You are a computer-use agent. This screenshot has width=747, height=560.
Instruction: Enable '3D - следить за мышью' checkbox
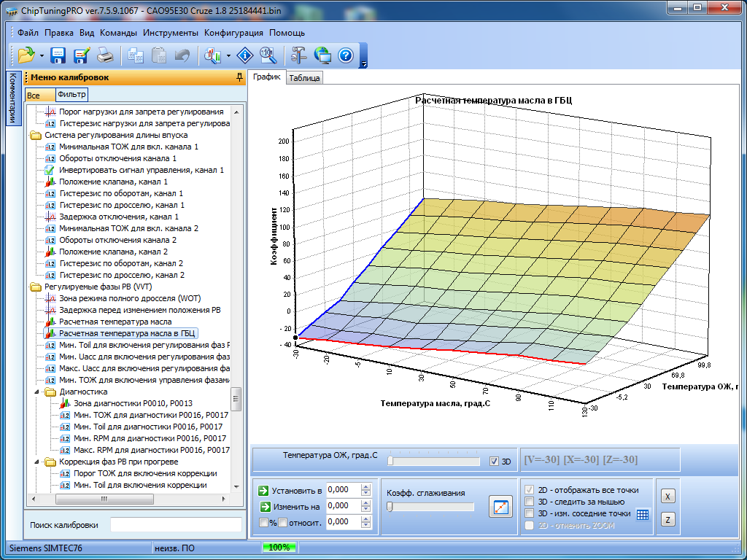(x=530, y=502)
